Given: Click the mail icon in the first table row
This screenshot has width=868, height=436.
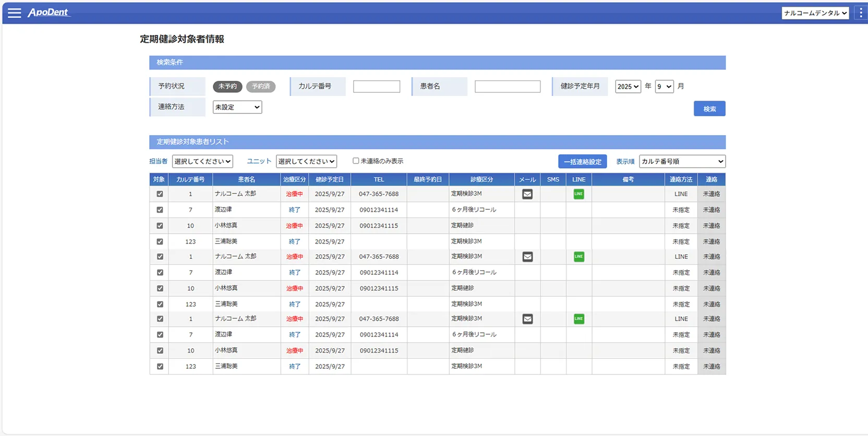Looking at the screenshot, I should click(x=527, y=194).
